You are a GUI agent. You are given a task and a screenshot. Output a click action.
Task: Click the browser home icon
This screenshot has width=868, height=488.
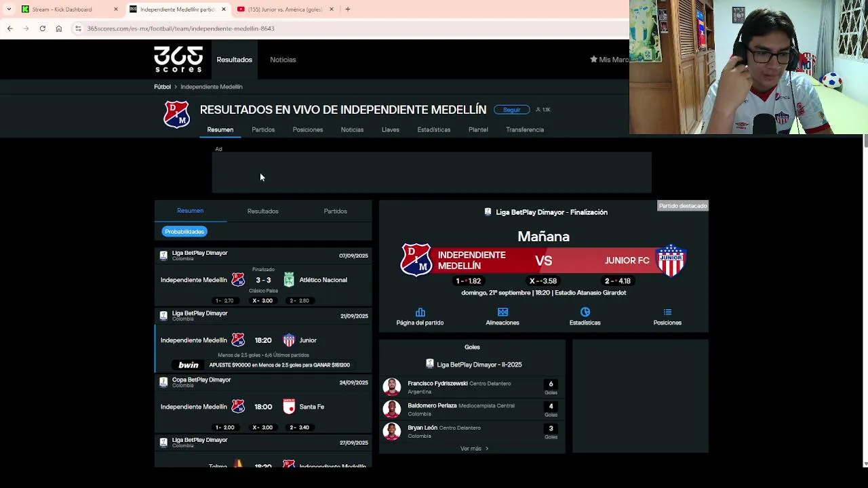click(x=59, y=28)
